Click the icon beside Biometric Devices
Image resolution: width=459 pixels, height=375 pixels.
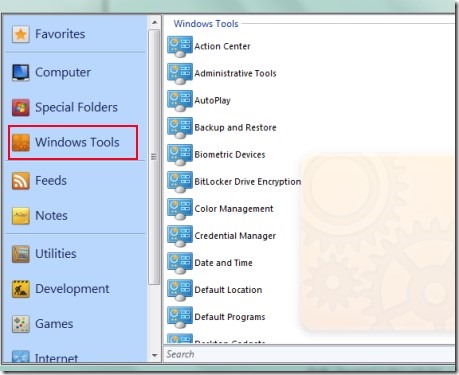point(180,154)
